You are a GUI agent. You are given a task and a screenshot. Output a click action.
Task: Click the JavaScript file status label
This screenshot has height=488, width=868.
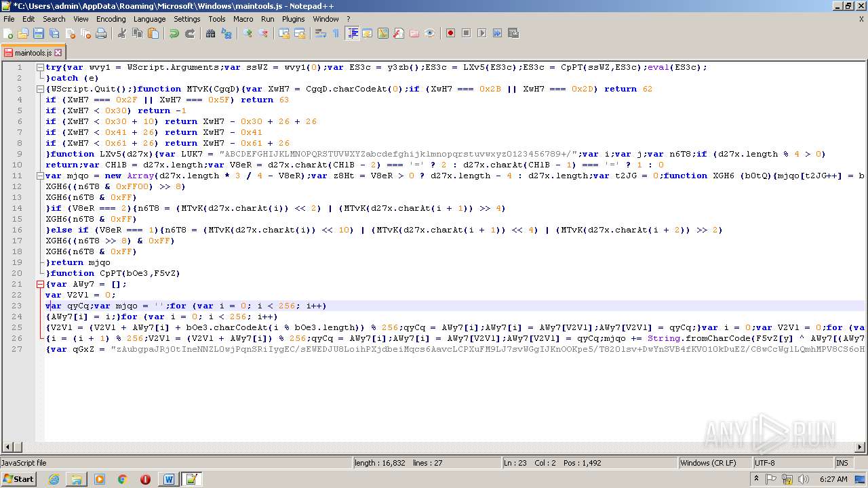tap(176, 462)
